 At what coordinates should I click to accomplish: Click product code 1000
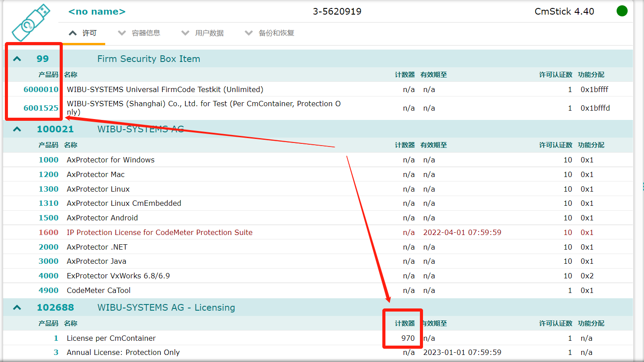point(49,160)
